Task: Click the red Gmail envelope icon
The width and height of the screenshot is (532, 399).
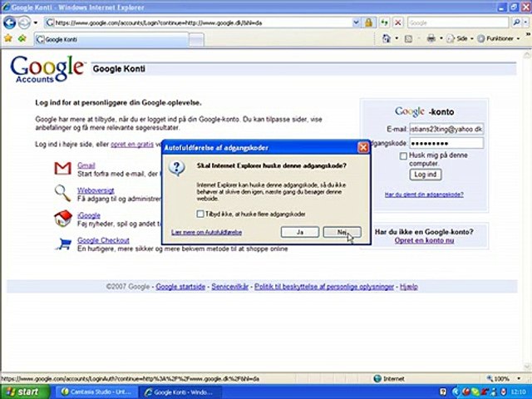Action: point(63,168)
